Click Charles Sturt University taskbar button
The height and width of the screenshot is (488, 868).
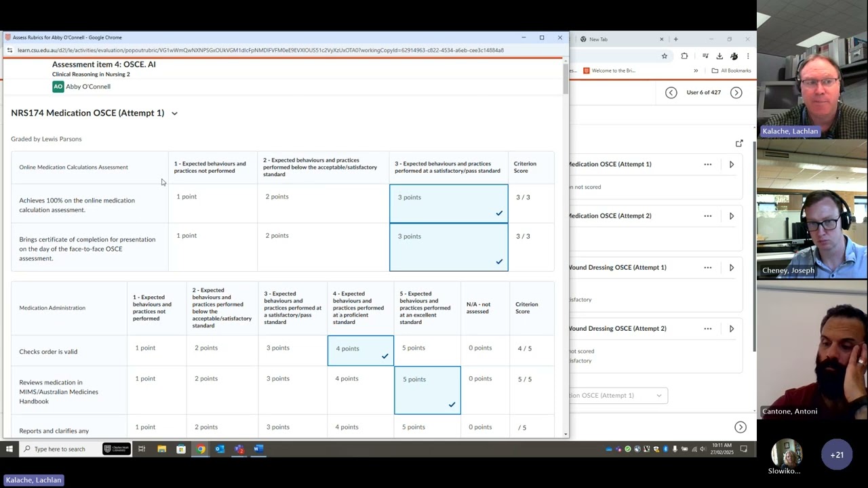point(117,449)
